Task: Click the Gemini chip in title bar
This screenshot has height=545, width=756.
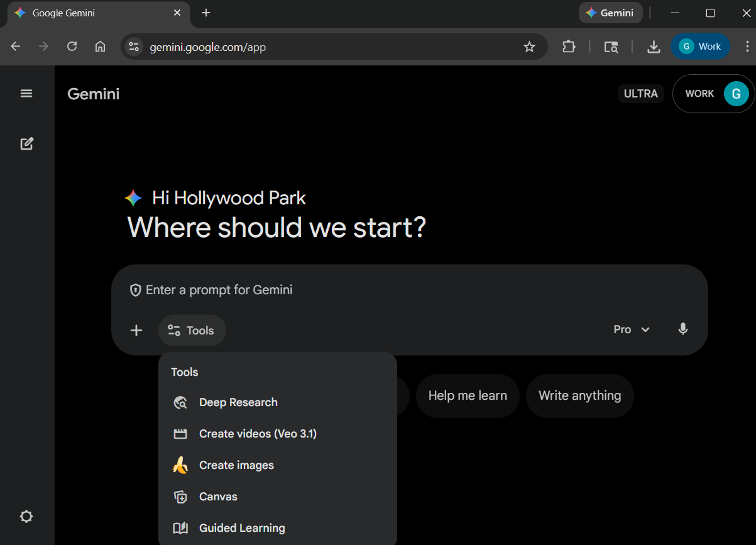Action: coord(610,13)
